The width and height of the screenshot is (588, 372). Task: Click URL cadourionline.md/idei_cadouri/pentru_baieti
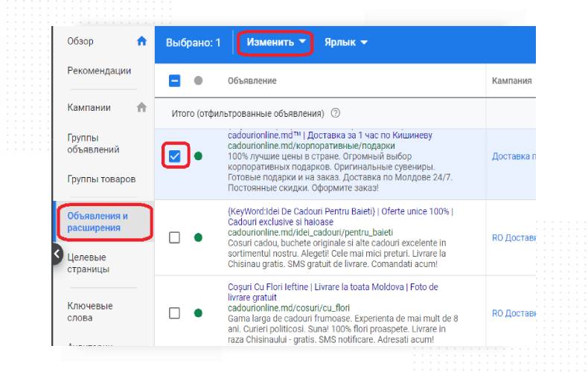tap(310, 232)
